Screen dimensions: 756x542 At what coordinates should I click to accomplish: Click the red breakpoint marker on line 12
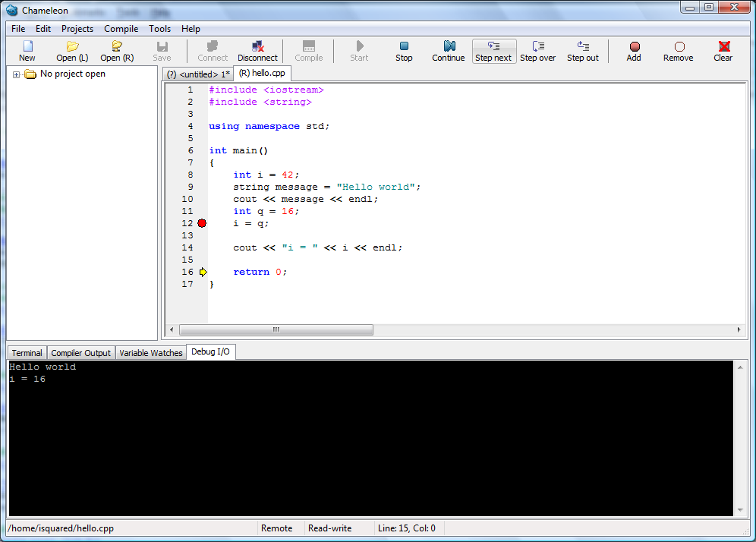[x=202, y=223]
